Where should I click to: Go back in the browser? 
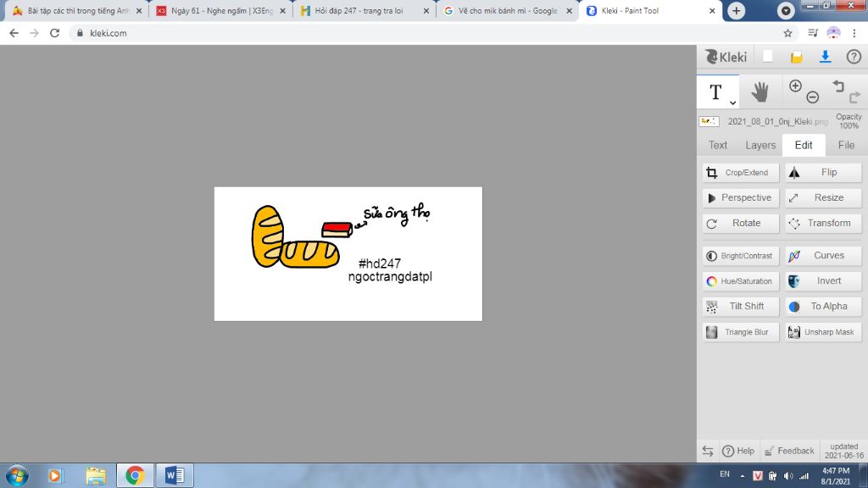14,33
